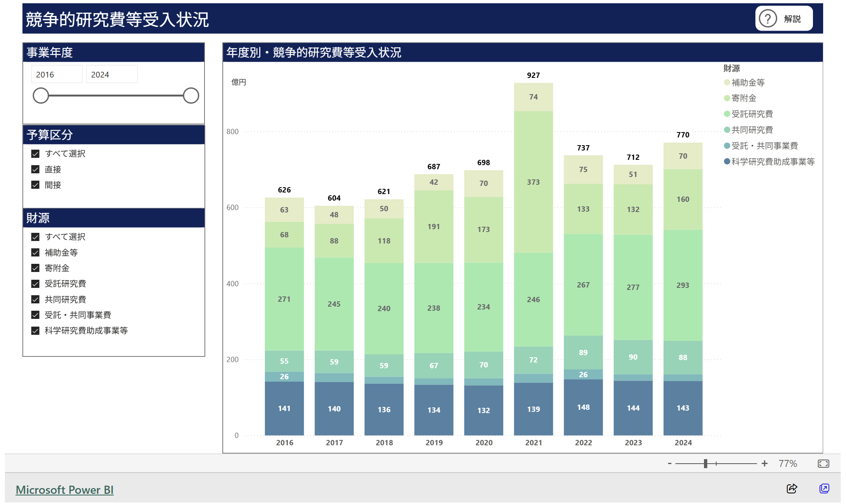846x504 pixels.
Task: Click the start year field showing 2016
Action: coord(56,75)
